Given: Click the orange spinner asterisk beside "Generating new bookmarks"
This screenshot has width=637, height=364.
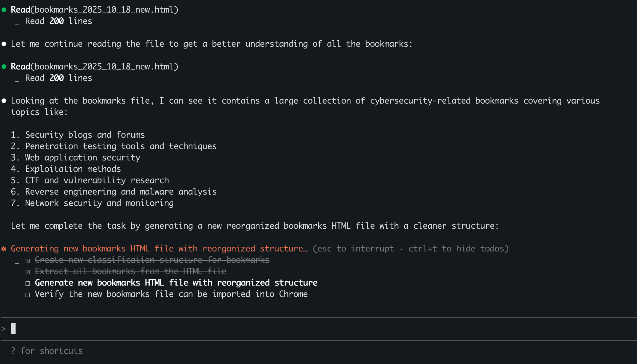Looking at the screenshot, I should (4, 249).
